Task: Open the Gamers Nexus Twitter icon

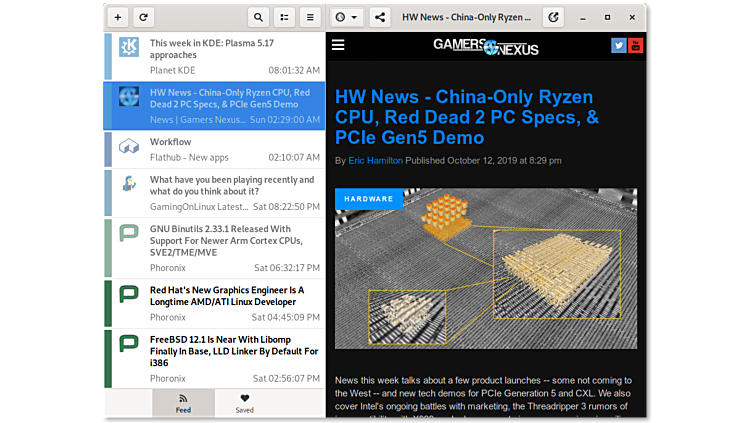Action: [x=619, y=45]
